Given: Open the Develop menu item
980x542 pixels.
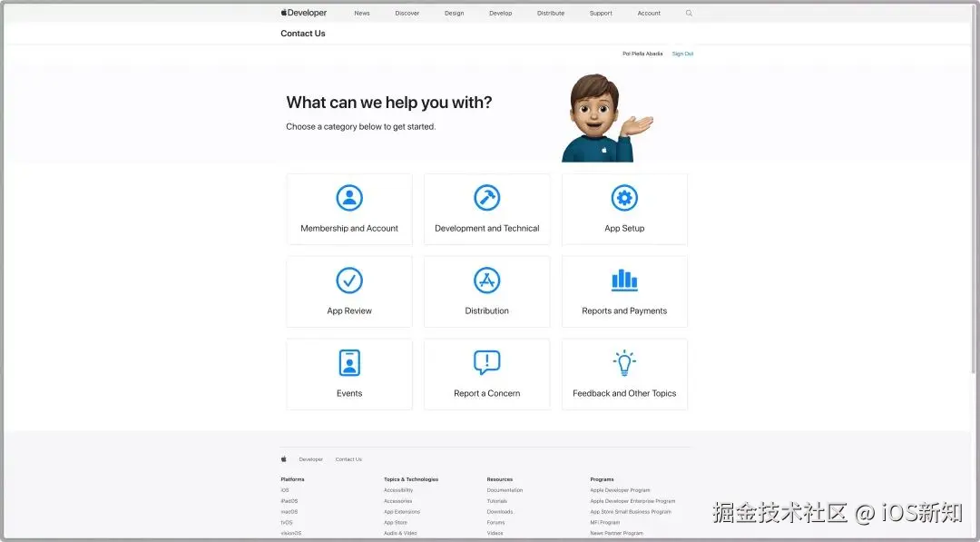Looking at the screenshot, I should (501, 13).
